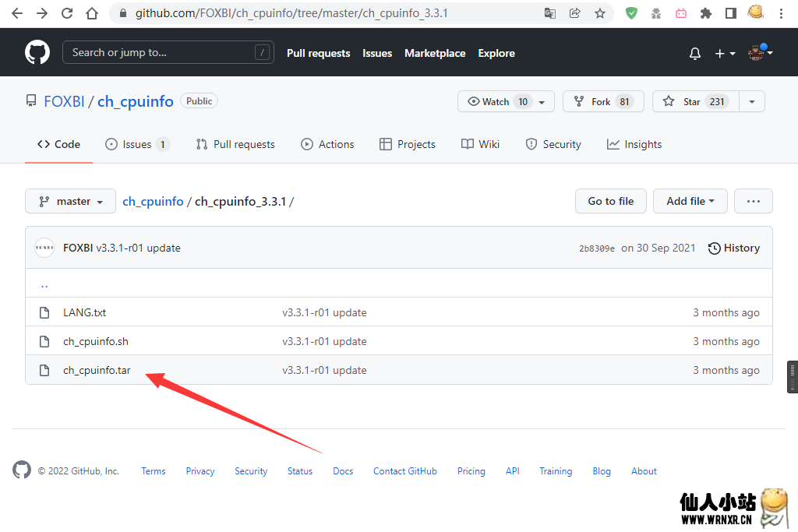Open the extensions puzzle piece menu
The image size is (798, 532).
pyautogui.click(x=706, y=13)
